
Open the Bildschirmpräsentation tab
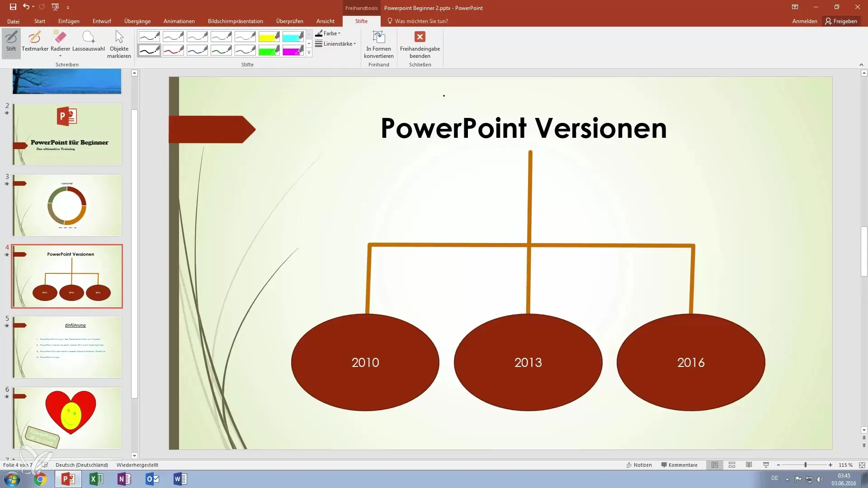pyautogui.click(x=235, y=21)
